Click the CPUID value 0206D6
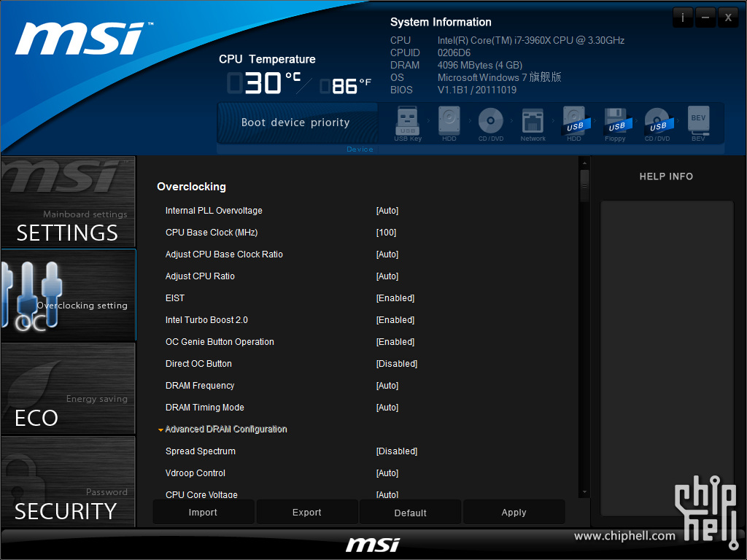The width and height of the screenshot is (747, 560). (x=454, y=52)
